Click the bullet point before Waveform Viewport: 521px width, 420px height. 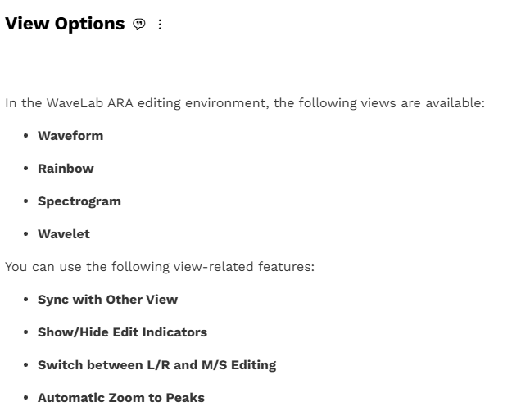click(x=26, y=136)
